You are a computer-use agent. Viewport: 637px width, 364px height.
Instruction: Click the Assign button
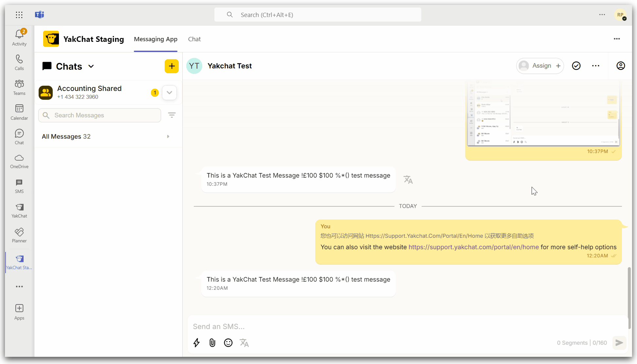click(x=540, y=66)
